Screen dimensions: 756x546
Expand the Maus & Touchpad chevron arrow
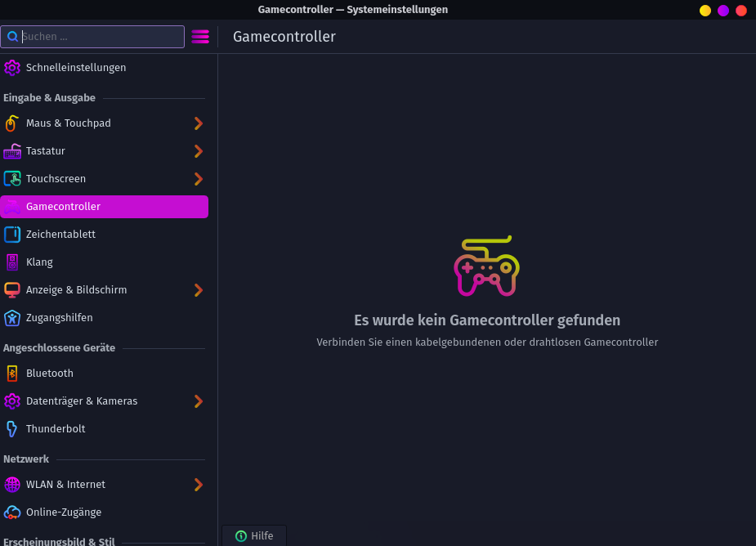point(198,123)
